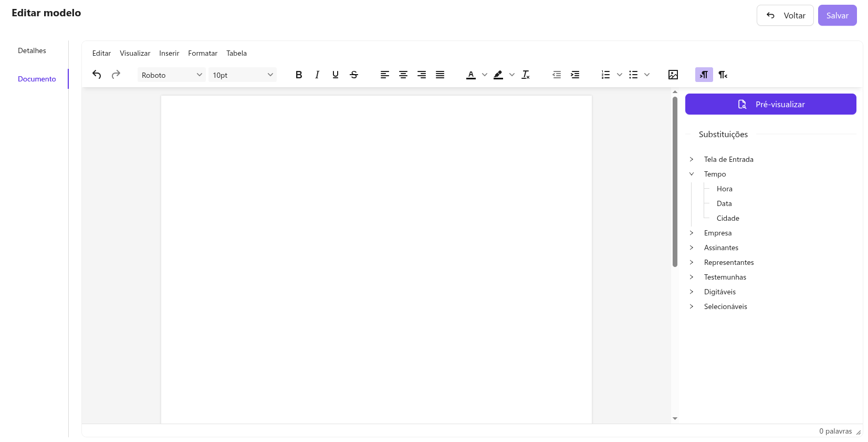Click the Salvar button

[837, 15]
